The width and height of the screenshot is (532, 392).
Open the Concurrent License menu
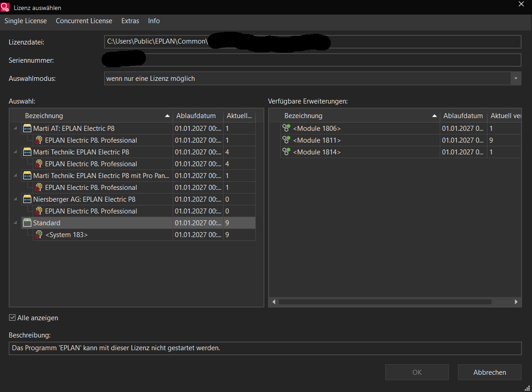(84, 21)
